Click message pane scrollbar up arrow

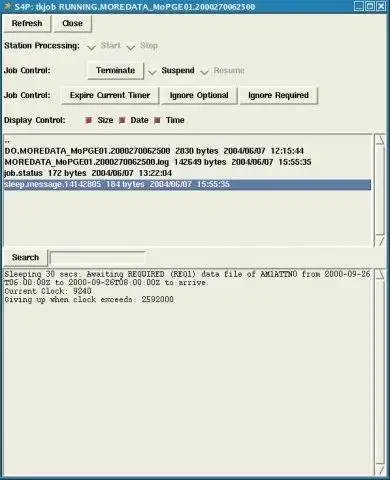coord(380,274)
